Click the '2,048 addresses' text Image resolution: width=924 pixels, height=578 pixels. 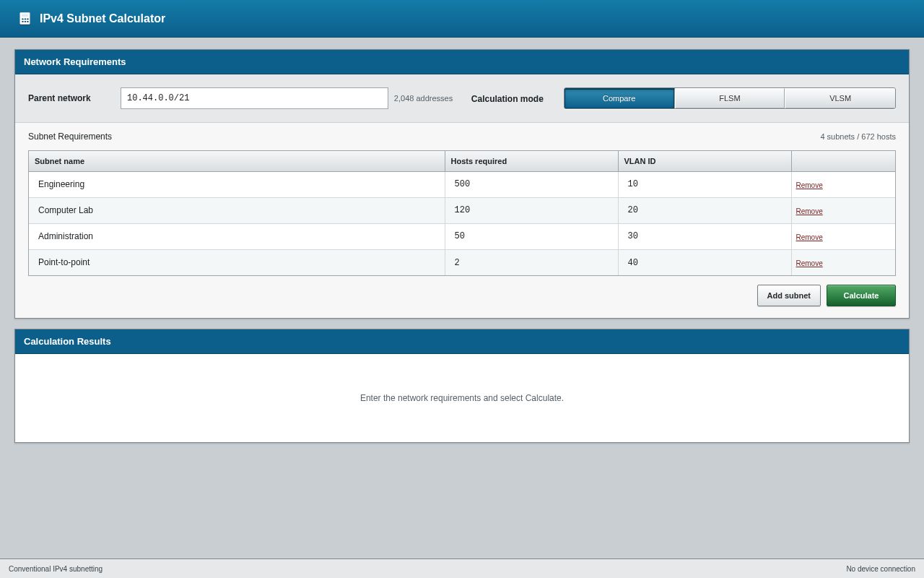click(423, 98)
